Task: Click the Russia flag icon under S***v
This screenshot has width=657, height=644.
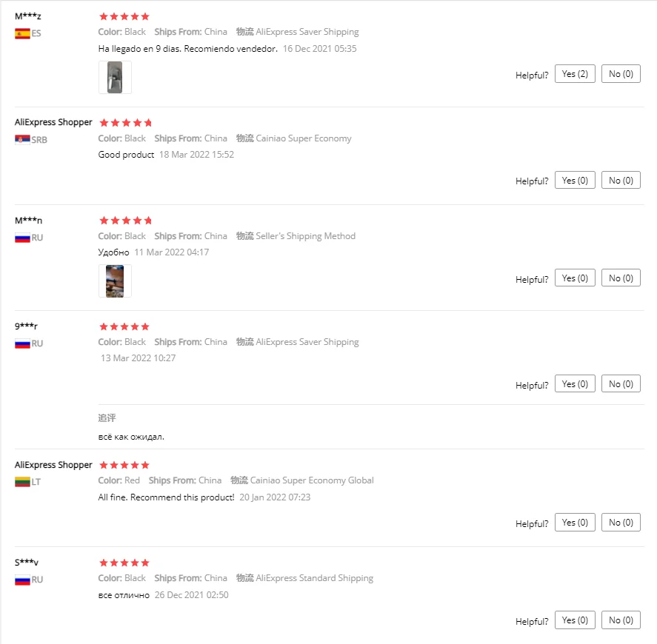Action: (22, 580)
